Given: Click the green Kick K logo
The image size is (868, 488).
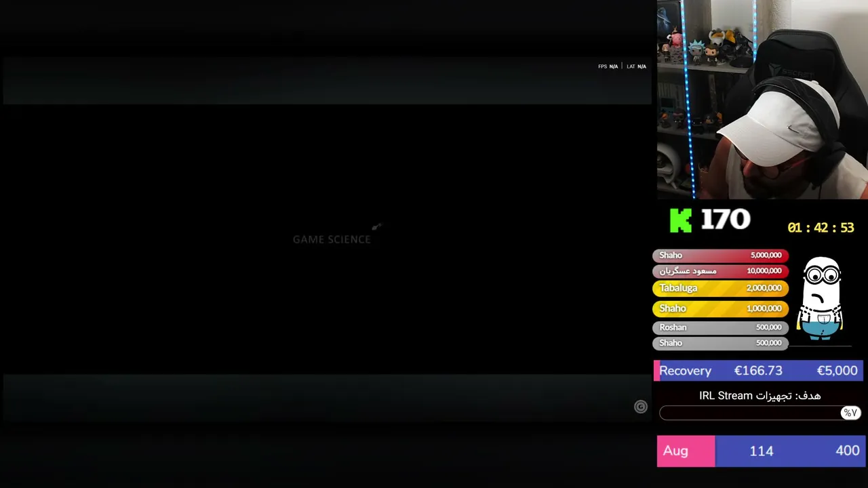Looking at the screenshot, I should coord(681,220).
